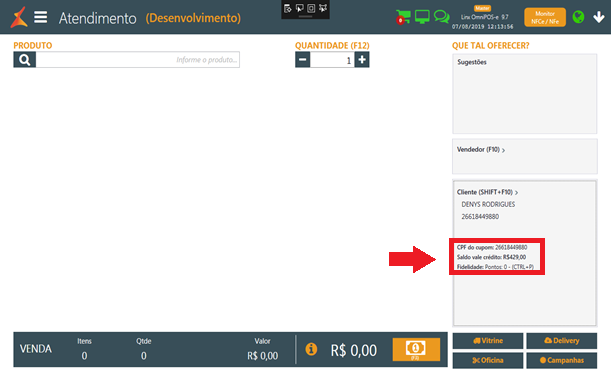This screenshot has width=611, height=377.
Task: Open the Delivery button
Action: [562, 341]
